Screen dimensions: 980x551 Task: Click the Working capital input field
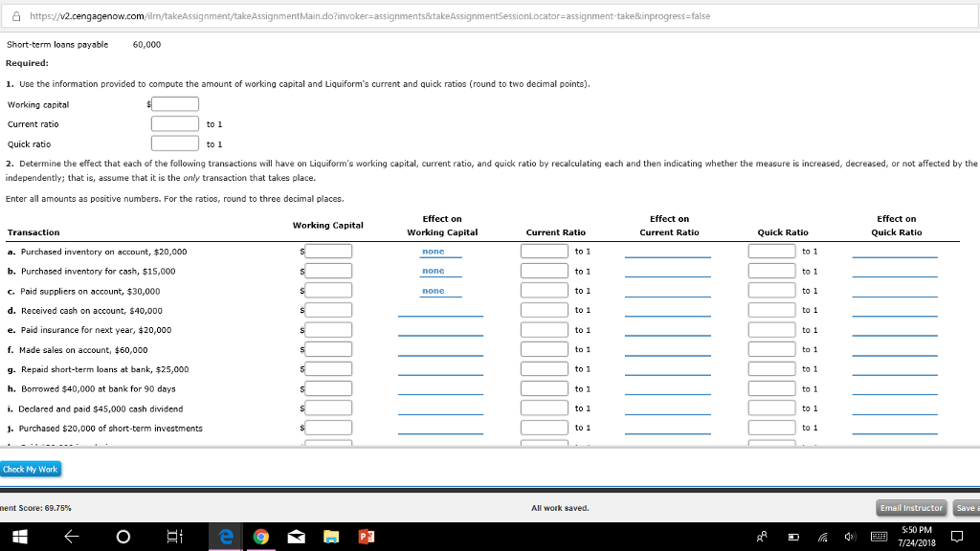click(x=175, y=103)
